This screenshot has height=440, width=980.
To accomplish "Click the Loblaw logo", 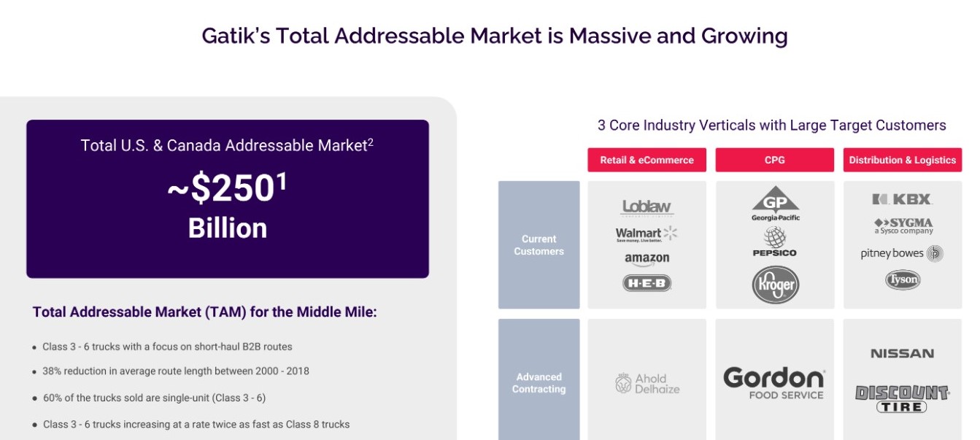I will click(x=647, y=207).
